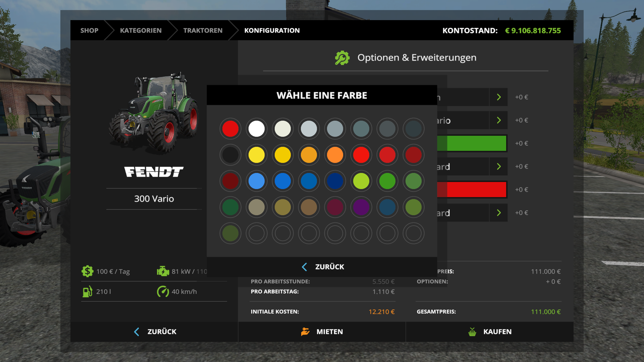644x362 pixels.
Task: Click the hand Mieten icon
Action: click(305, 332)
